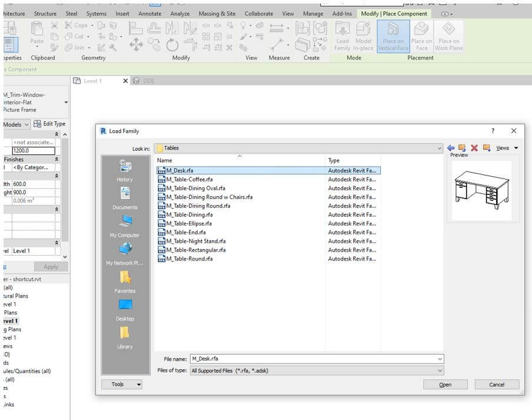This screenshot has height=420, width=532.
Task: Go back to previous folder with blue arrow
Action: pos(450,148)
